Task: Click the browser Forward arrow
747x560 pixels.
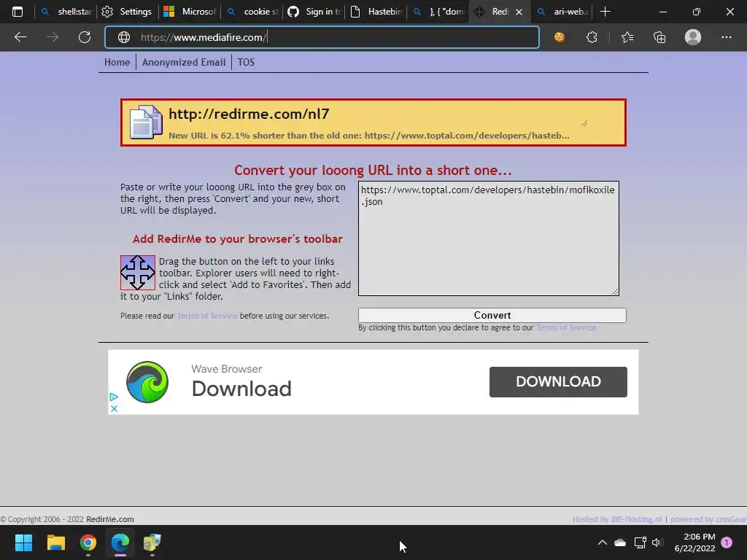Action: tap(53, 37)
